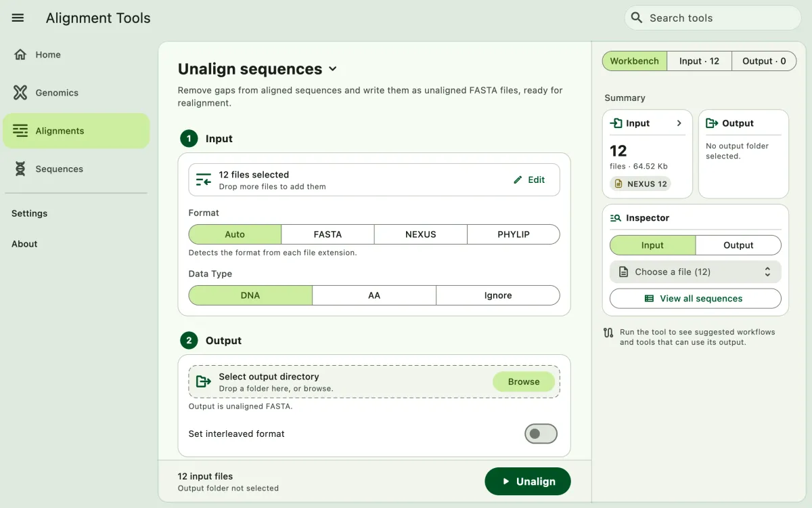The height and width of the screenshot is (508, 812).
Task: Click the table icon beside View all sequences
Action: [649, 299]
